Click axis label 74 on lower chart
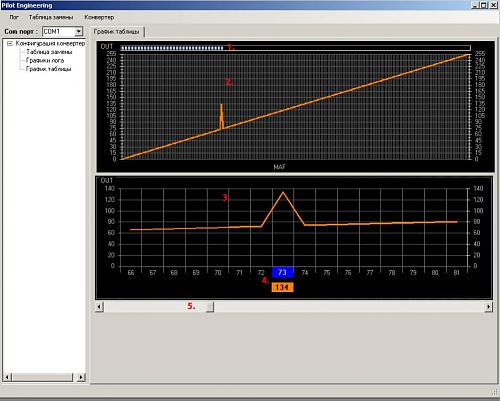This screenshot has height=401, width=500. pyautogui.click(x=305, y=273)
